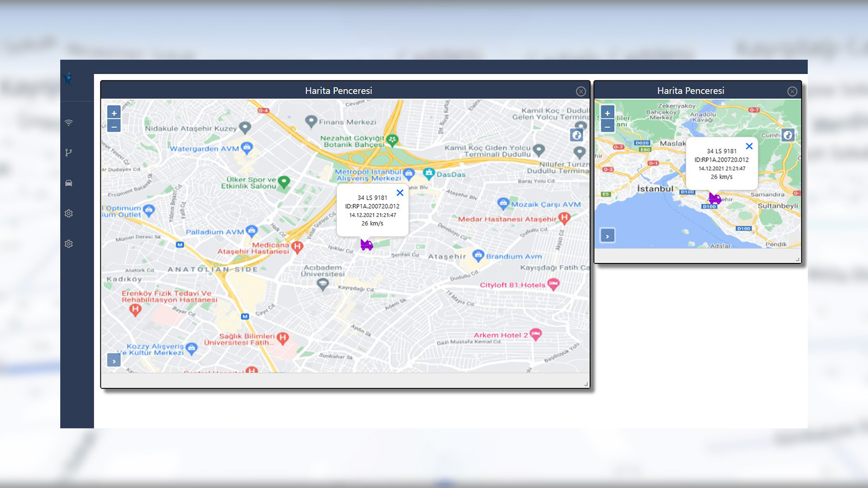Click the Harita Penceresi title of large window

coord(340,91)
